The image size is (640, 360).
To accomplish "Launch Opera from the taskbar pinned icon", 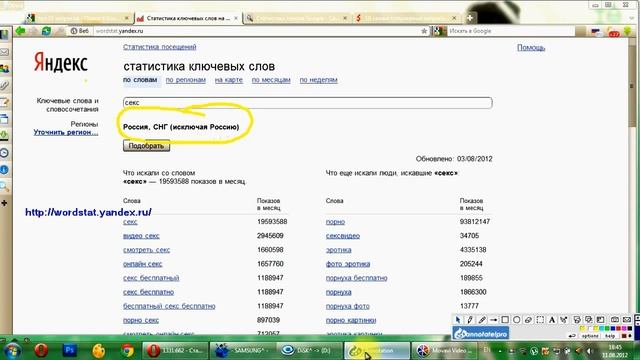I will coord(42,351).
